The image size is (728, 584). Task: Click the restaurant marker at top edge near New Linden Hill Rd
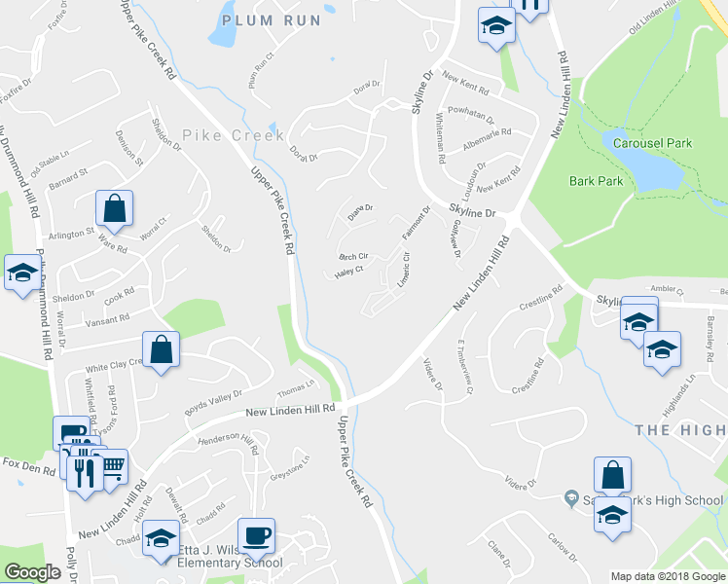(x=529, y=9)
